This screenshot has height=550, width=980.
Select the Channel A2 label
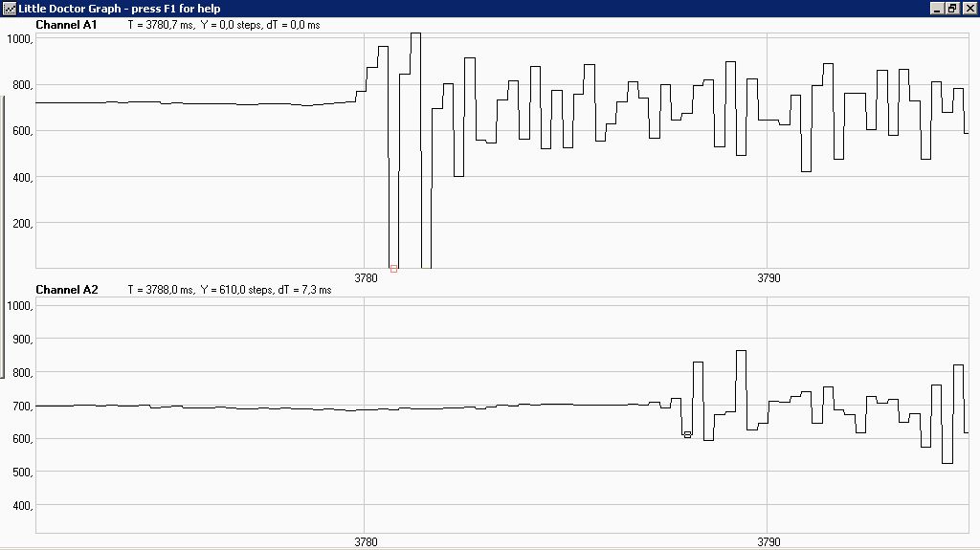point(66,290)
